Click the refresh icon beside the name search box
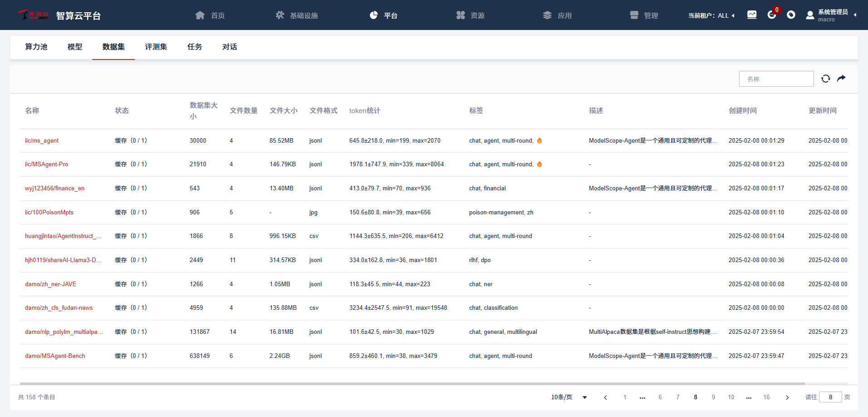868x417 pixels. coord(825,79)
